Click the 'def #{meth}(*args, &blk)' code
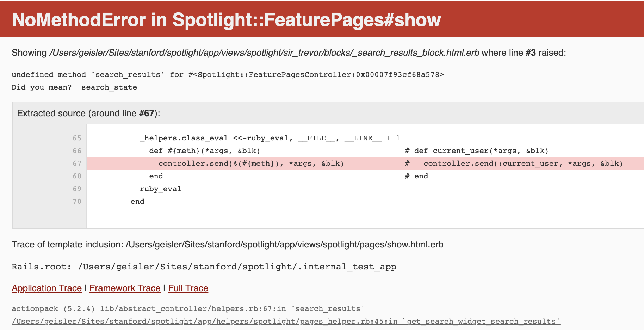The height and width of the screenshot is (330, 644). coord(204,151)
